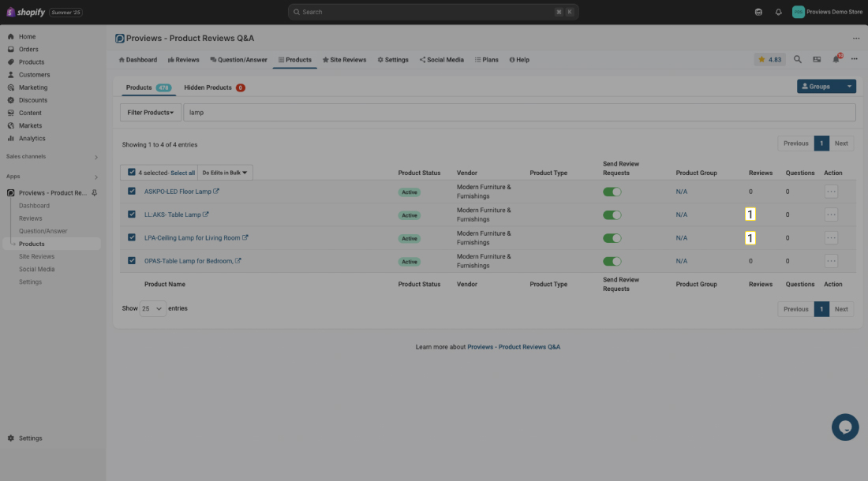
Task: Open Shopify notifications bell in top bar
Action: (x=778, y=12)
